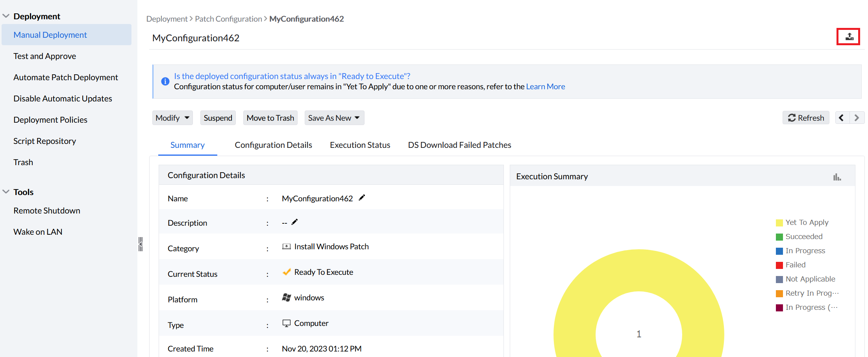Go to next configuration arrow
Screen dimensions: 868x357
857,118
